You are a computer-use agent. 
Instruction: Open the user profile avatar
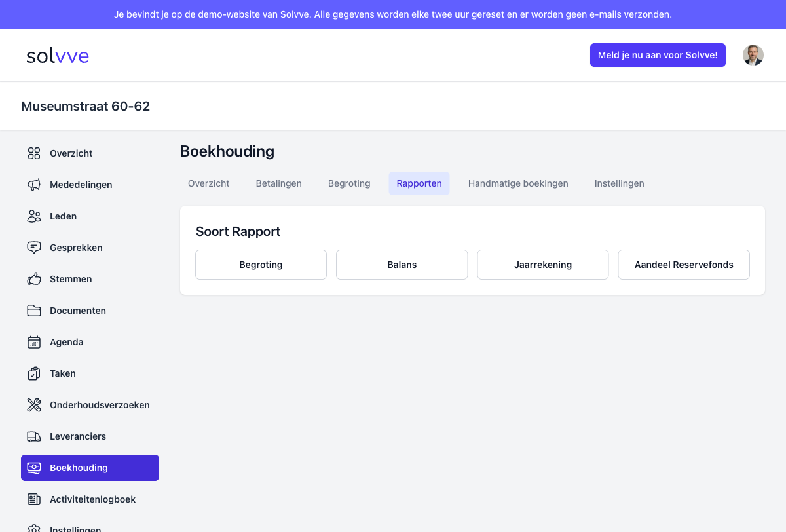(753, 55)
